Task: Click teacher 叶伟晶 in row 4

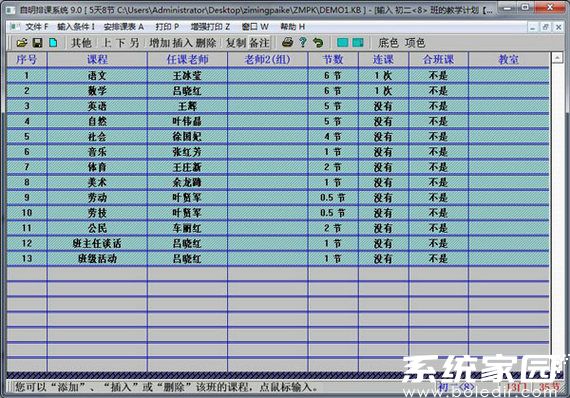Action: click(x=187, y=121)
